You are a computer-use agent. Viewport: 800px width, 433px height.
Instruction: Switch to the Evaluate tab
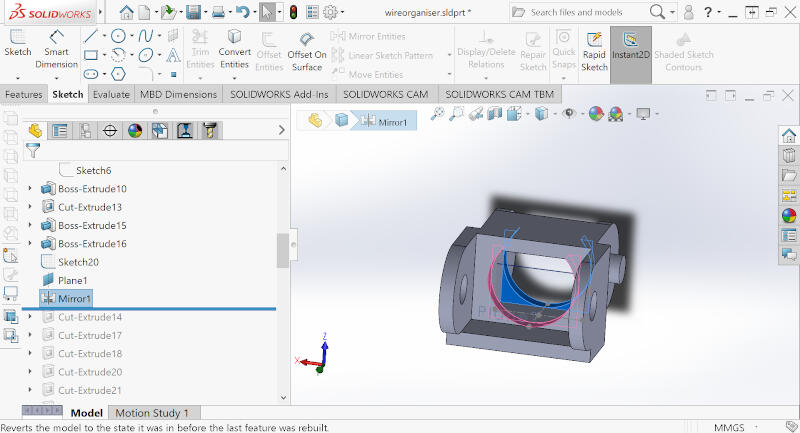111,94
